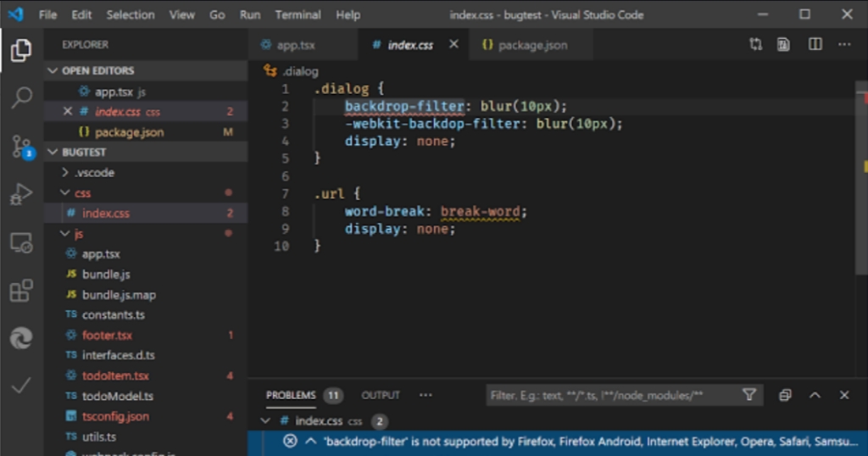
Task: Open utils.ts file
Action: coord(146,437)
